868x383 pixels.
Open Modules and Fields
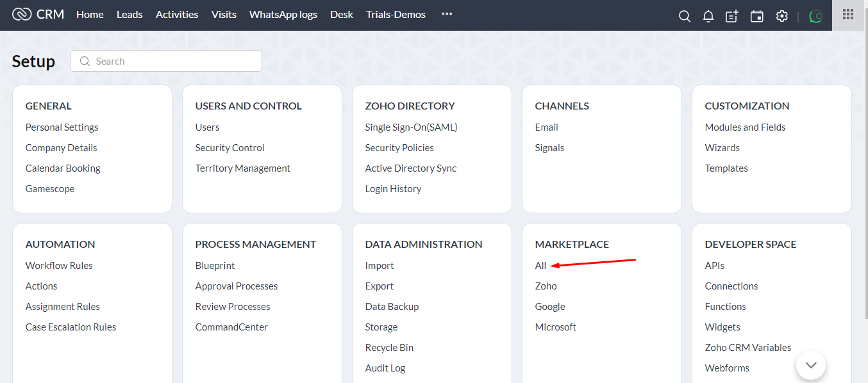(746, 127)
